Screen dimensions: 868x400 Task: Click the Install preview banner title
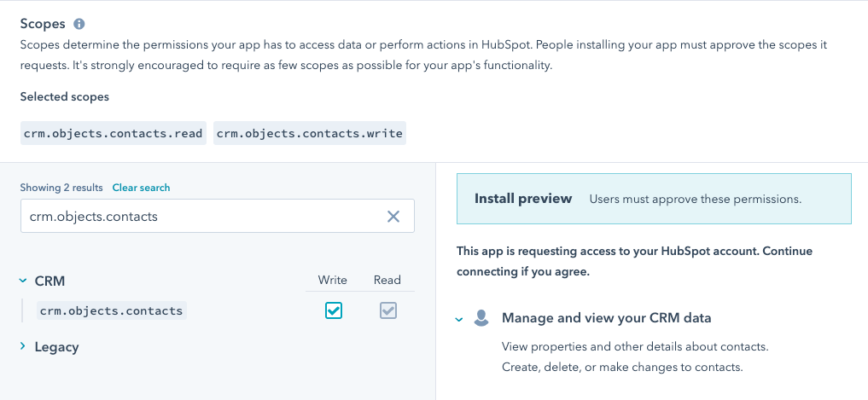(x=523, y=199)
